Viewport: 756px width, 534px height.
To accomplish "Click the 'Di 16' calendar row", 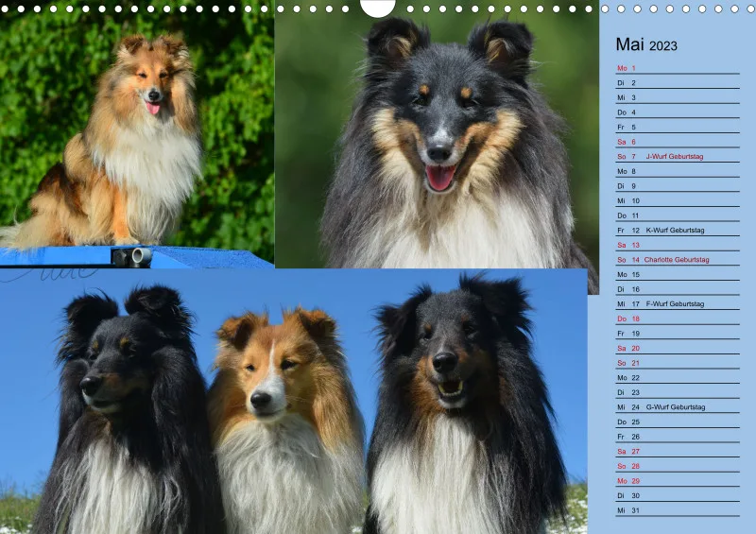I will coord(678,289).
